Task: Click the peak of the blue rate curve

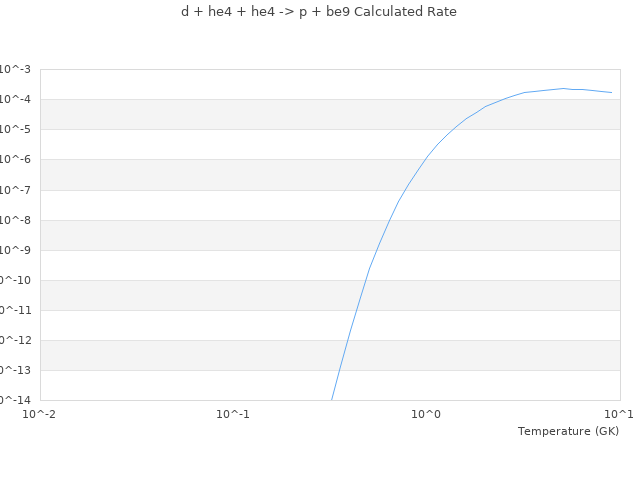Action: pyautogui.click(x=564, y=88)
